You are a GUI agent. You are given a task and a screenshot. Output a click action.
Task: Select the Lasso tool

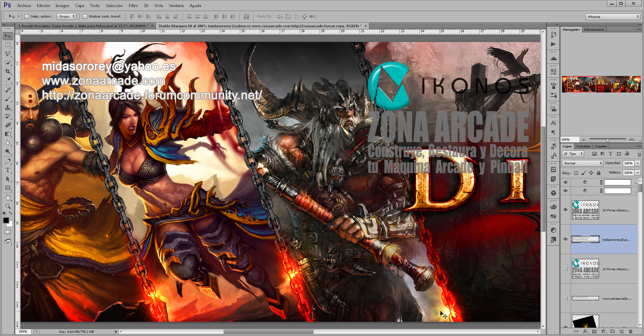click(8, 54)
